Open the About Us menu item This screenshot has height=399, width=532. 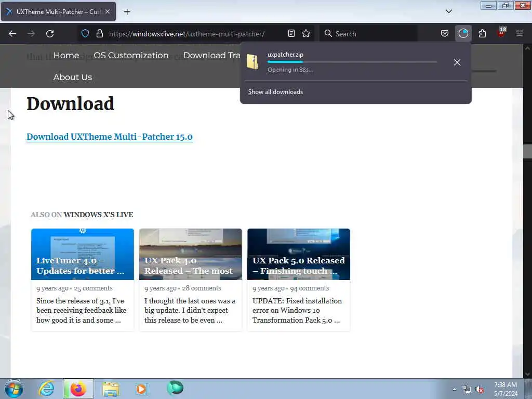(73, 77)
